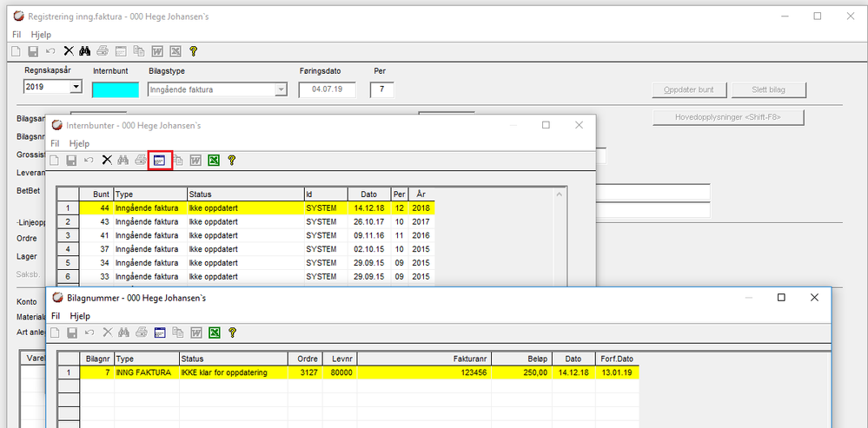Image resolution: width=868 pixels, height=428 pixels.
Task: Click the binoculars search icon in main toolbar
Action: tap(85, 51)
